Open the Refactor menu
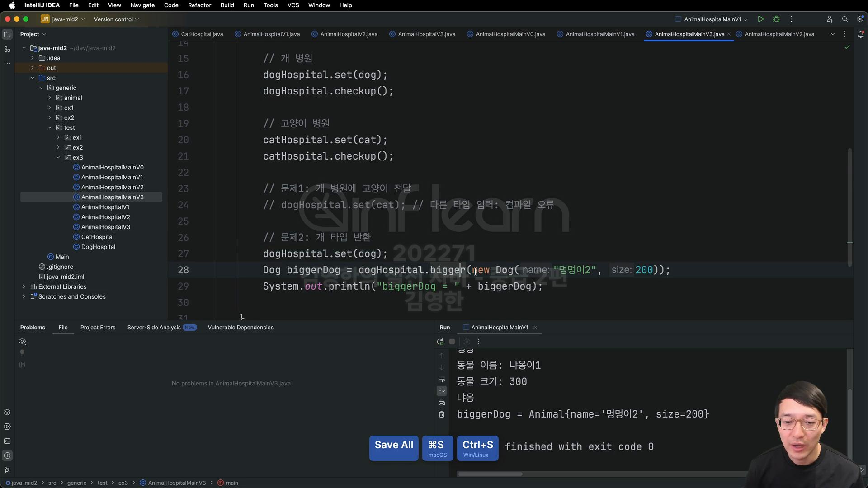 pos(199,5)
